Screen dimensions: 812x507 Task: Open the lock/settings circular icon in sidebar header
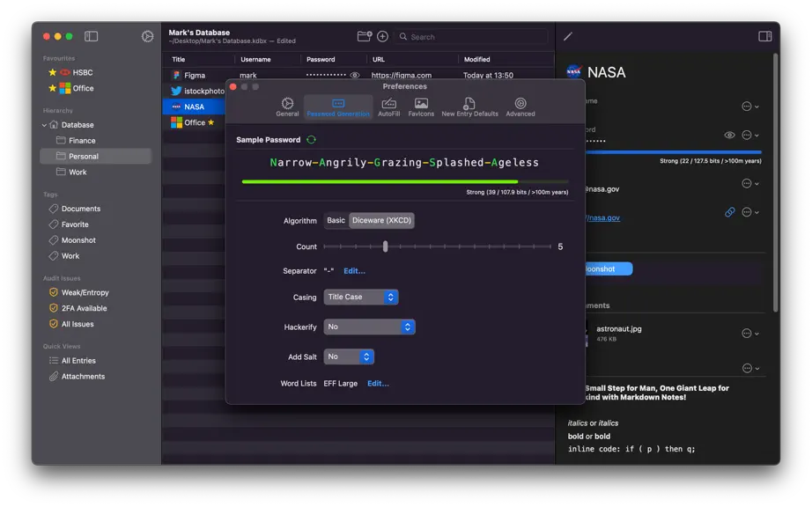tap(148, 36)
